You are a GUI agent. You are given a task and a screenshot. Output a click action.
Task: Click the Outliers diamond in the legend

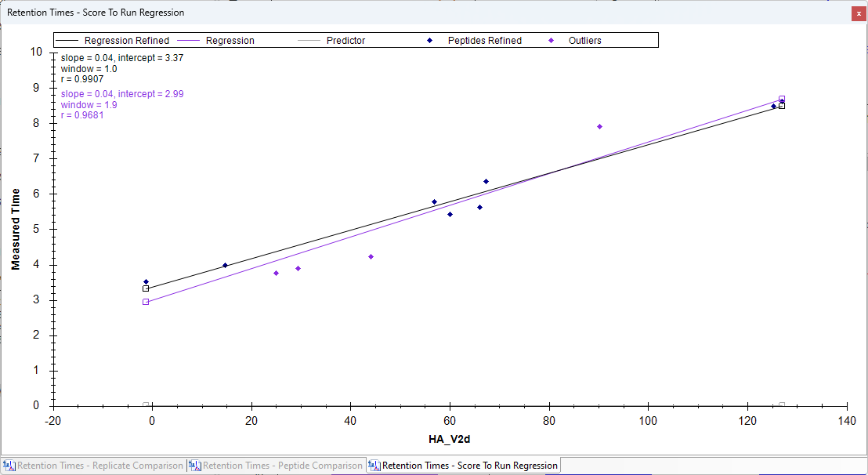[x=551, y=40]
